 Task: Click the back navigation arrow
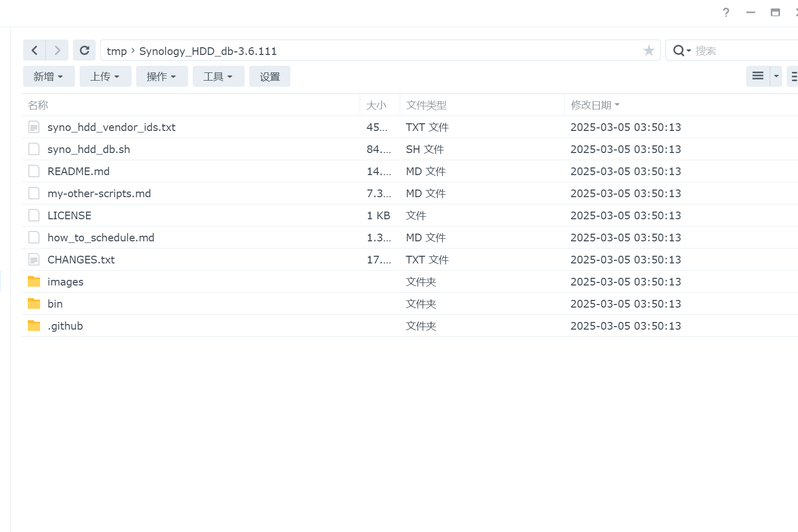coord(34,50)
